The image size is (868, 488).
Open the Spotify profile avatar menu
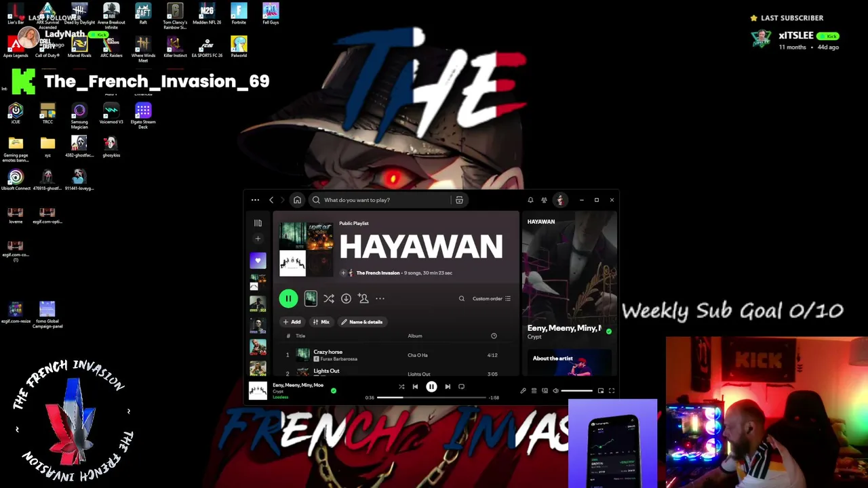(560, 200)
